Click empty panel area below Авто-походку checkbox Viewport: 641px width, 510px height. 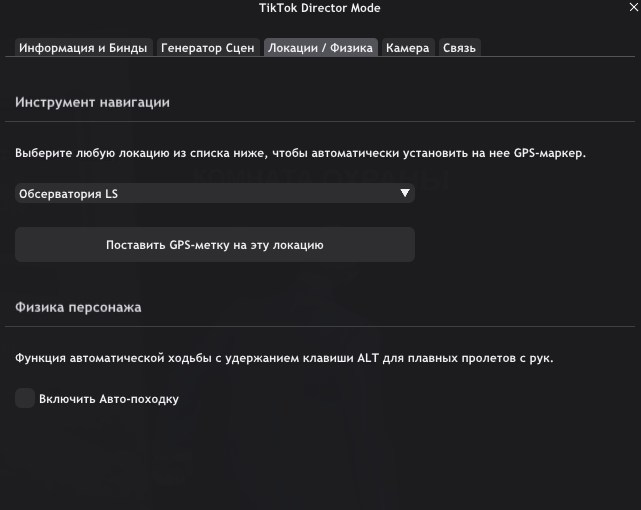pos(320,460)
